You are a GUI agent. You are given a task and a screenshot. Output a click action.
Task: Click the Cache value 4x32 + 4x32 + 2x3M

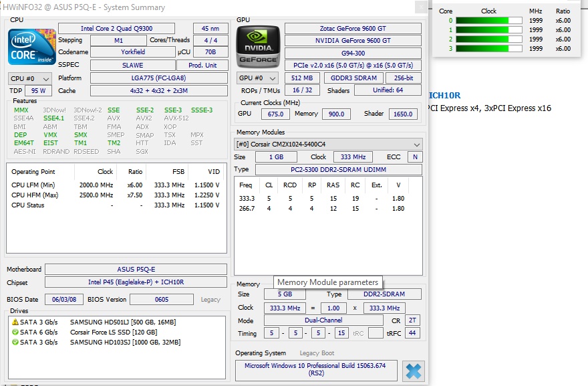tap(158, 91)
